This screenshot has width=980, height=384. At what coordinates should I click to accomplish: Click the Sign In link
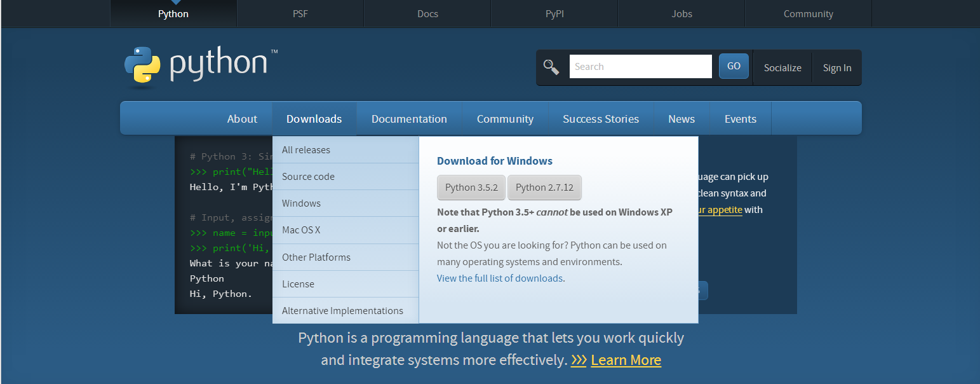[x=837, y=68]
